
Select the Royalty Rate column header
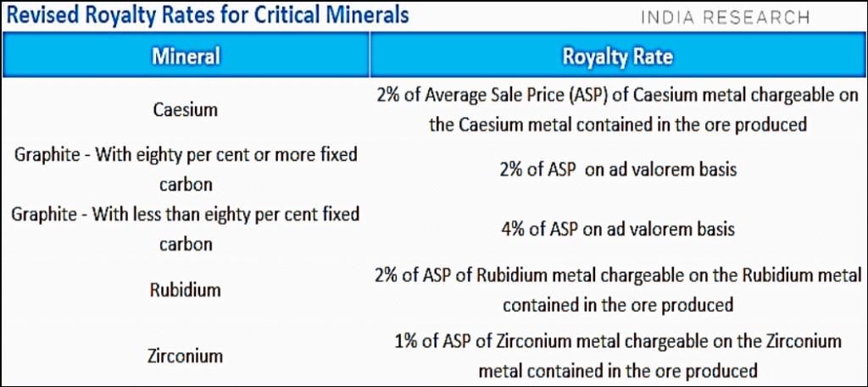click(618, 57)
